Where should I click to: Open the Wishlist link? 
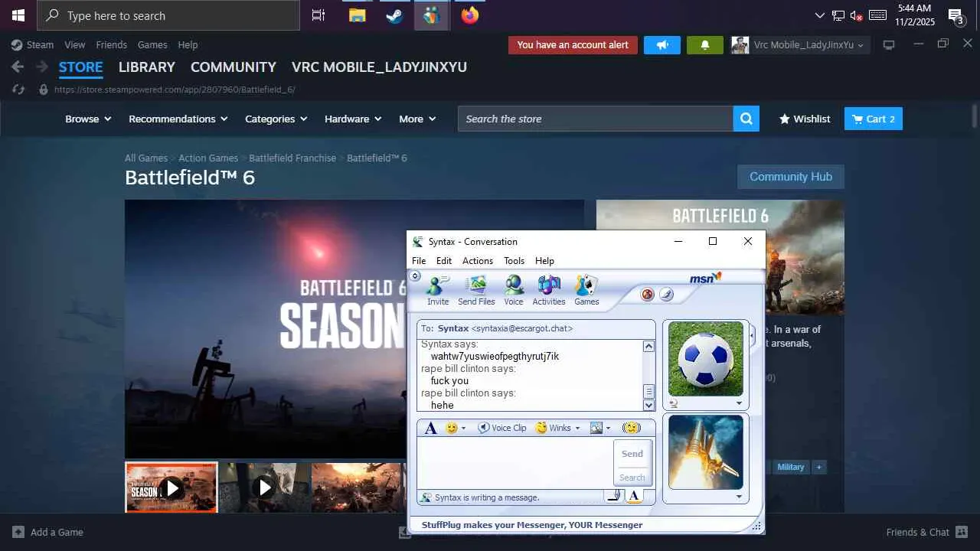click(x=805, y=119)
